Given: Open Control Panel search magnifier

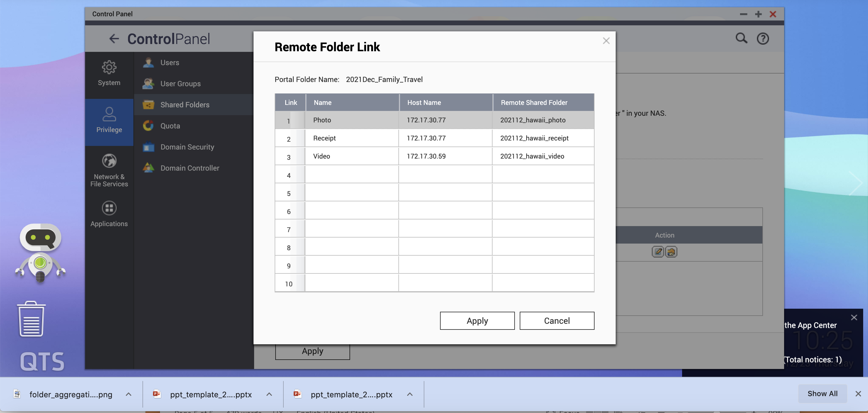Looking at the screenshot, I should 741,38.
